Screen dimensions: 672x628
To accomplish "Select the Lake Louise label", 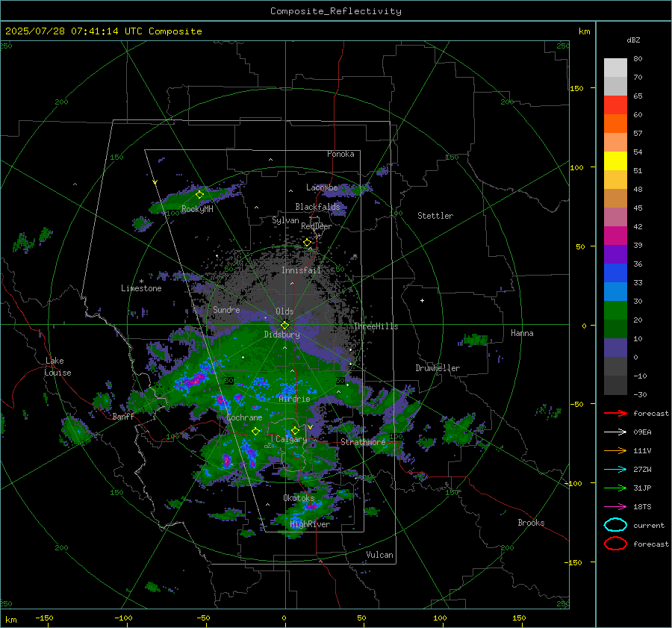I will (x=57, y=367).
